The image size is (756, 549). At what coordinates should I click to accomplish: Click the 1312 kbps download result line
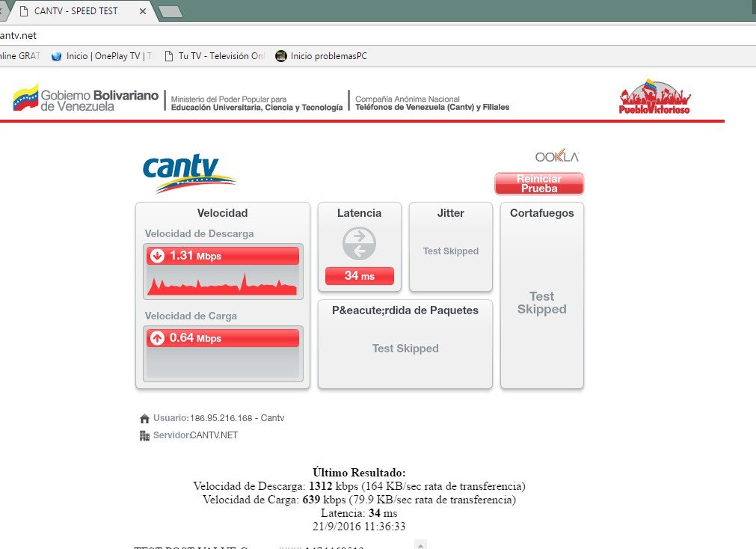pos(359,486)
